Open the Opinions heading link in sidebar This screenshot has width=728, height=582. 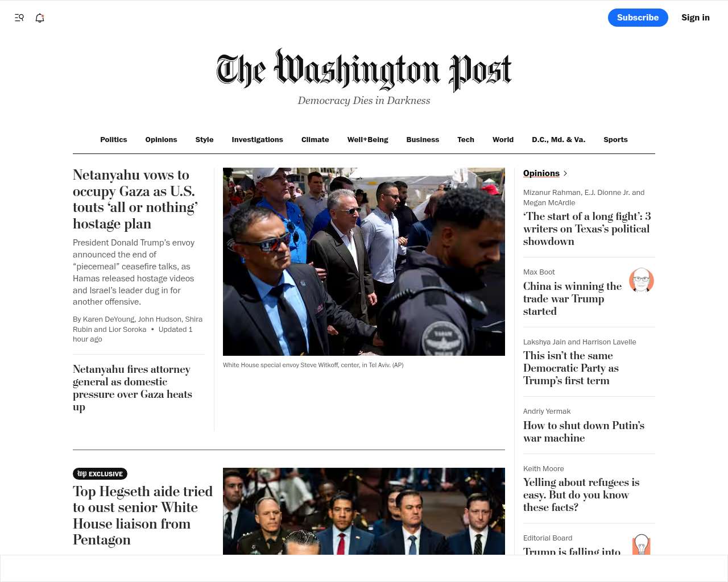click(541, 173)
